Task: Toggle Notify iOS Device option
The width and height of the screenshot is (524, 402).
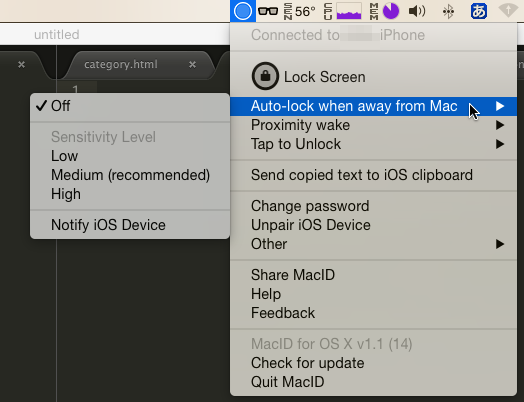Action: 130,225
